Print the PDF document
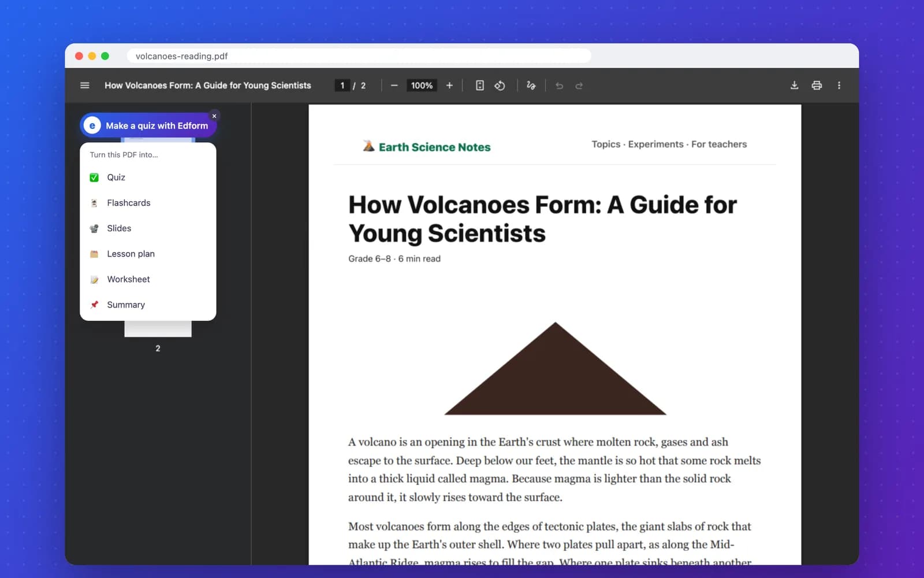Screen dimensions: 924x578 817,86
